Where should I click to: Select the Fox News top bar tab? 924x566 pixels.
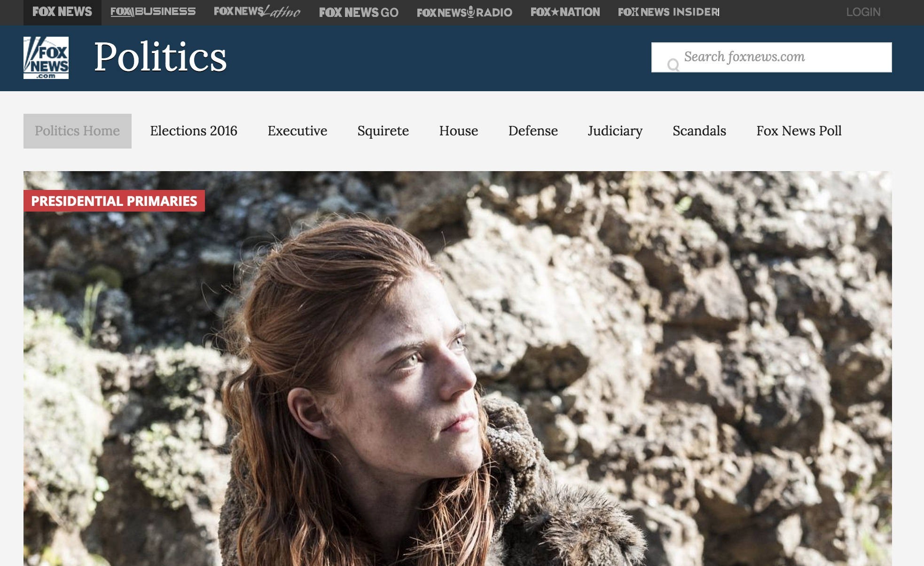click(x=62, y=12)
